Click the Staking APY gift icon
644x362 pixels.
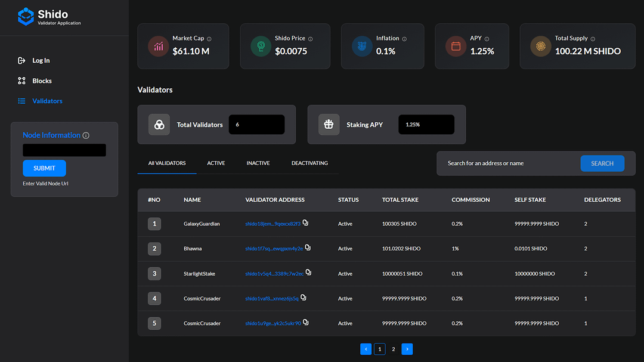tap(329, 125)
